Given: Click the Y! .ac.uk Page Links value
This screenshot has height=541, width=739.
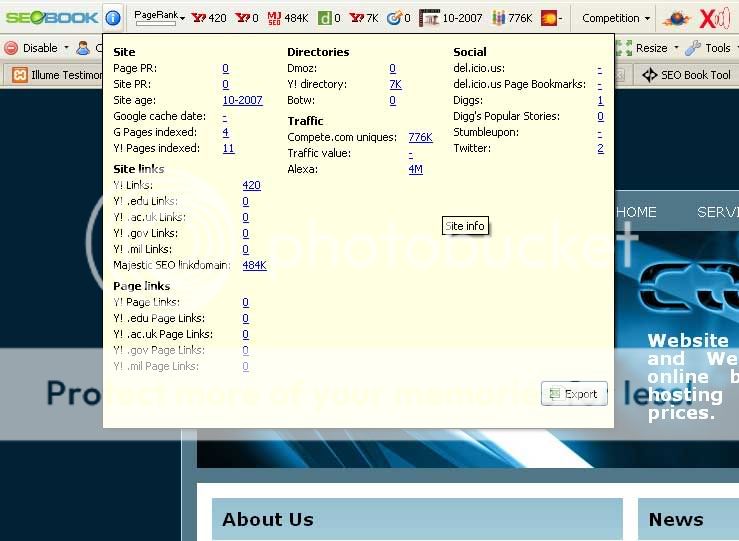Looking at the screenshot, I should click(x=246, y=334).
